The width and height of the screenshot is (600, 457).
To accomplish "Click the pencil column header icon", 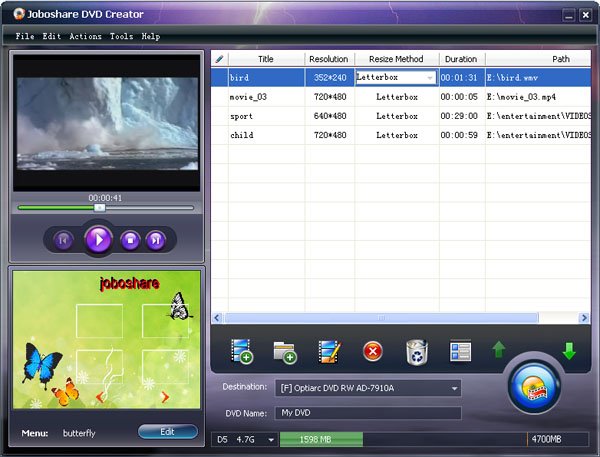I will click(x=219, y=59).
